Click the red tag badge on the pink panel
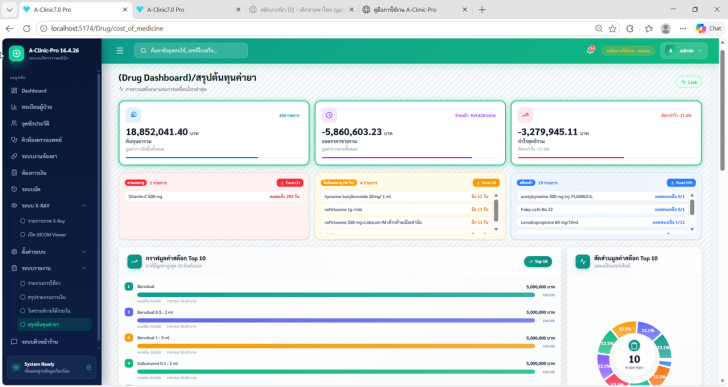Screen dimensions: 728x387 [x=136, y=183]
